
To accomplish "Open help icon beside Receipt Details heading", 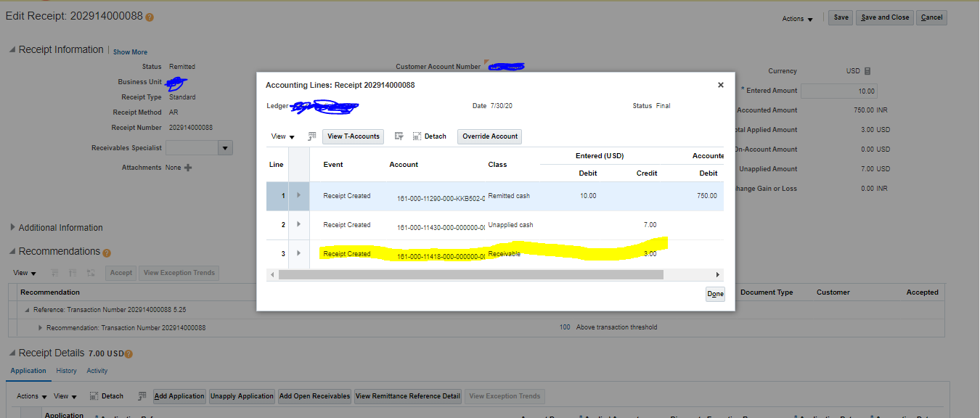I will click(128, 355).
